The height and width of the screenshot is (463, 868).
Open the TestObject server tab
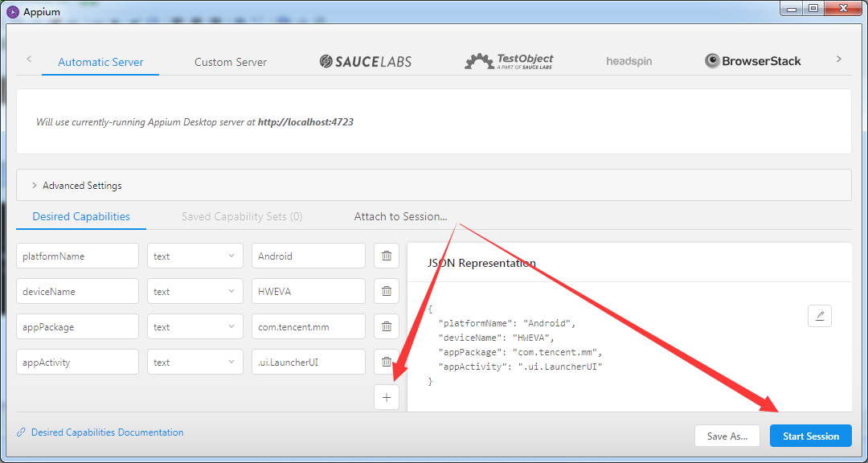(509, 61)
